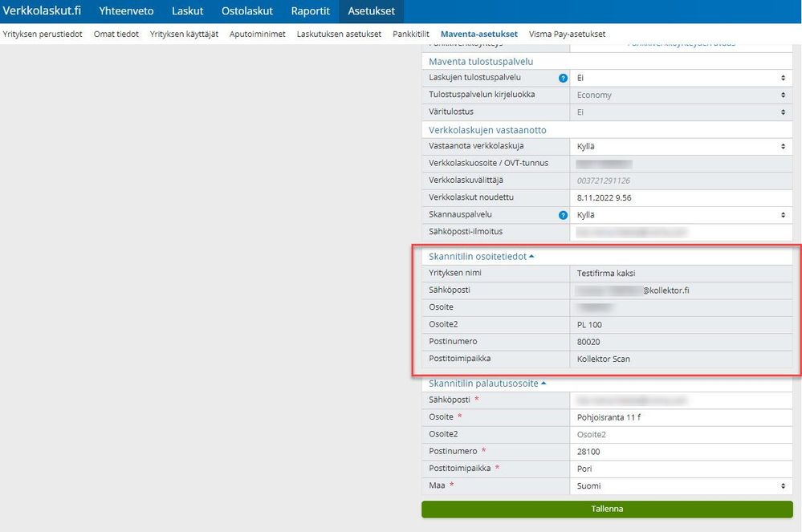The width and height of the screenshot is (802, 532).
Task: Open the Väritulostus dropdown
Action: [682, 112]
